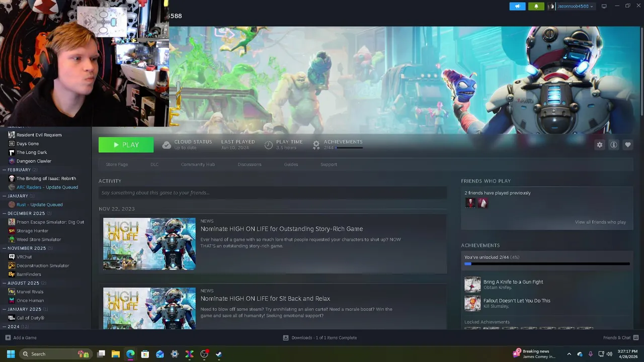Screen dimensions: 644x362
Task: Click the Big Picture monitor icon
Action: coord(604,6)
